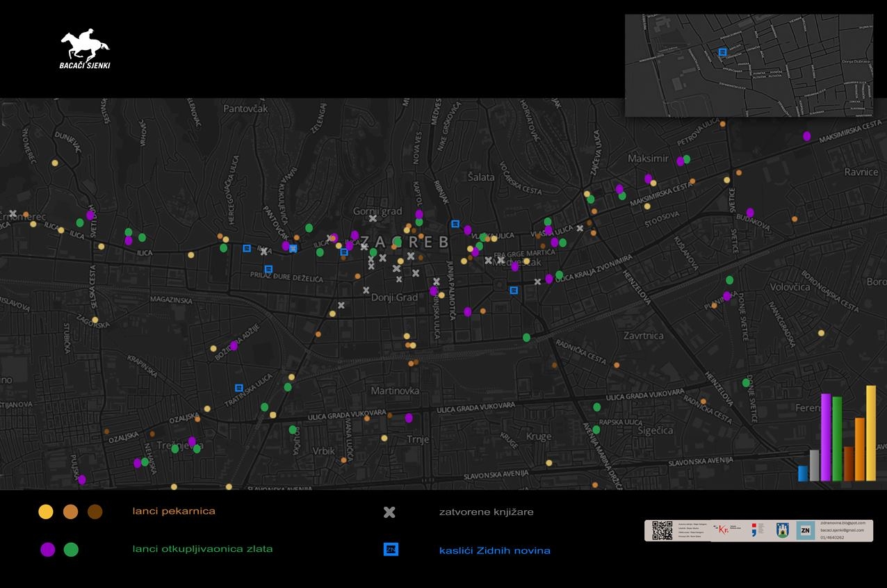The image size is (887, 588).
Task: Click the yellow legend circle
Action: (x=46, y=512)
